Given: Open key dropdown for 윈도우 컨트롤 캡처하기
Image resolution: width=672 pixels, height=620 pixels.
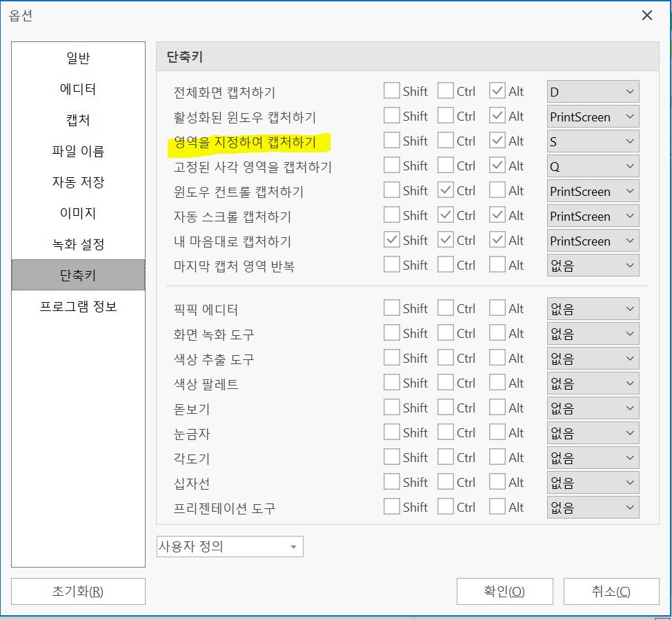Looking at the screenshot, I should click(593, 191).
